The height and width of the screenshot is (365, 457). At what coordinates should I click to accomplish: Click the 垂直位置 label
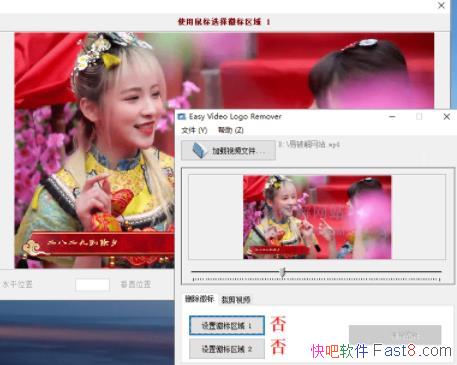point(135,284)
